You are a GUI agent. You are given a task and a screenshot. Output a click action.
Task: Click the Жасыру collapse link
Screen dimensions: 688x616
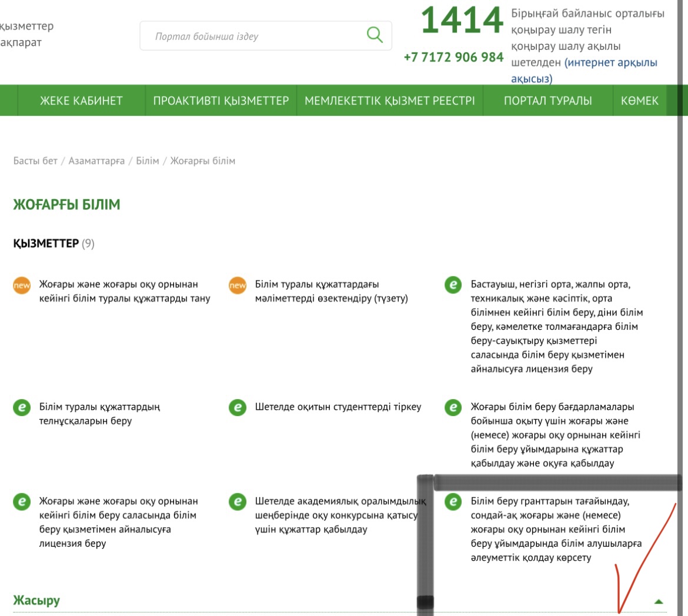[x=36, y=601]
